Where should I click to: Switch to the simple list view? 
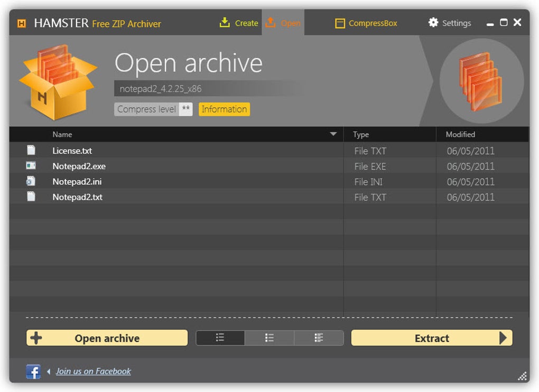(220, 338)
